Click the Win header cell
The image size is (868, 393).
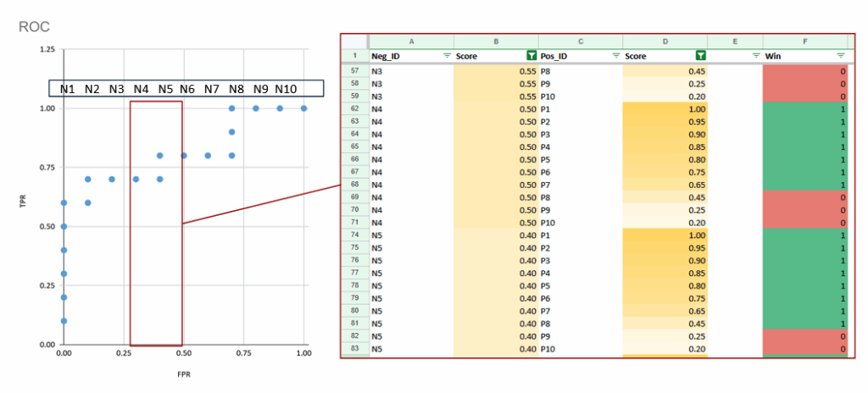click(x=805, y=55)
